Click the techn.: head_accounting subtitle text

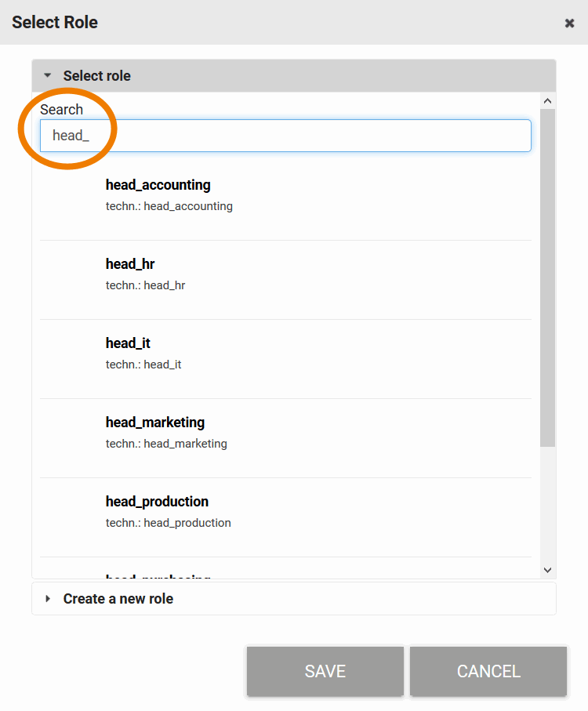(x=169, y=206)
